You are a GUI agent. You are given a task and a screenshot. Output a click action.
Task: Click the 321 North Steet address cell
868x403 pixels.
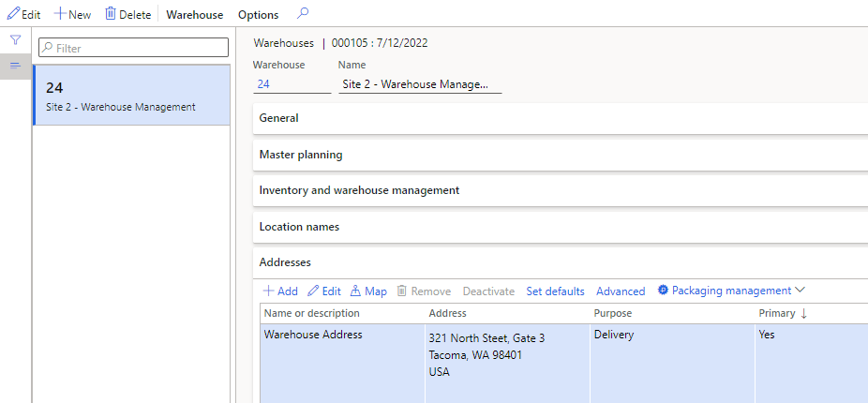pos(508,363)
